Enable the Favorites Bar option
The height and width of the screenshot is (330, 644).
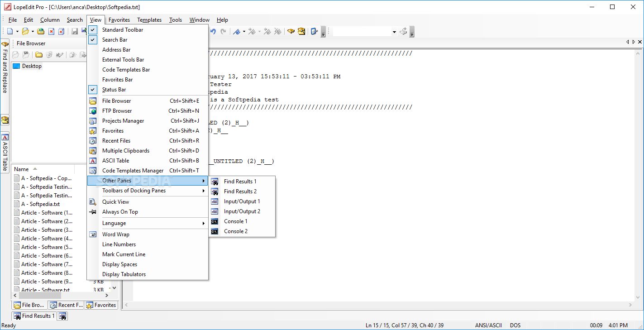click(148, 80)
